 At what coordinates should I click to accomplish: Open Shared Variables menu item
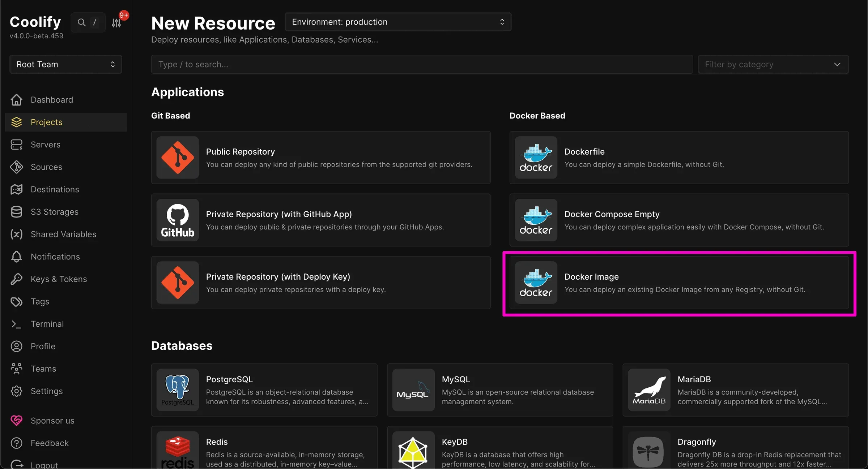[63, 234]
